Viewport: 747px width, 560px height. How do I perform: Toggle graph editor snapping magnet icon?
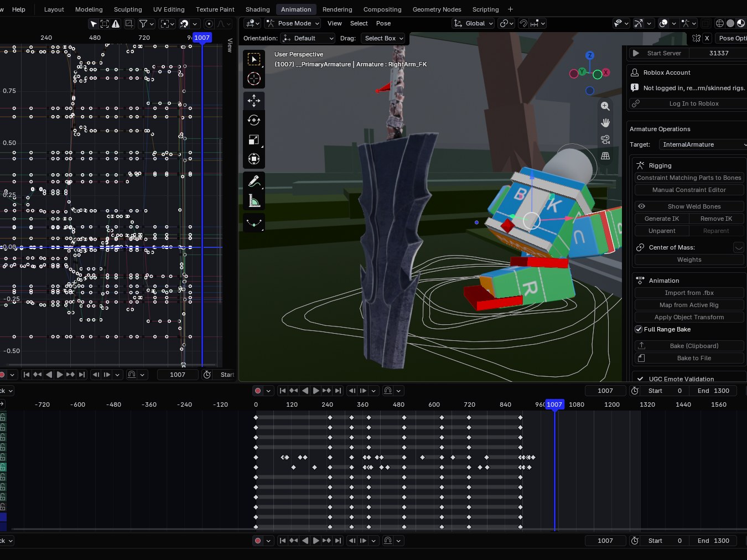[184, 24]
